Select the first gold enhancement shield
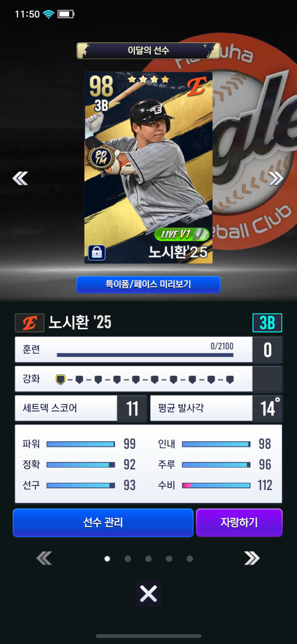Image resolution: width=297 pixels, height=644 pixels. (60, 379)
